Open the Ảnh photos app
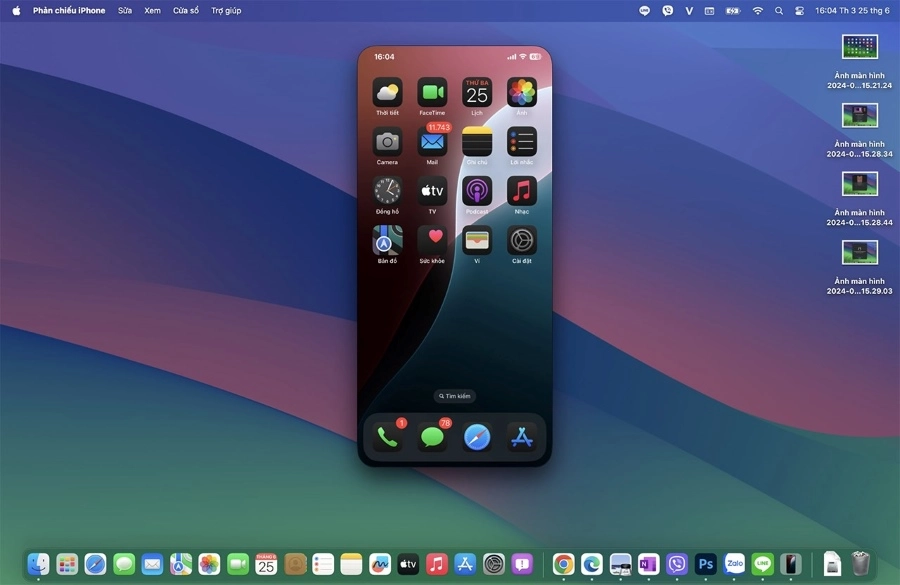The image size is (900, 585). click(521, 91)
